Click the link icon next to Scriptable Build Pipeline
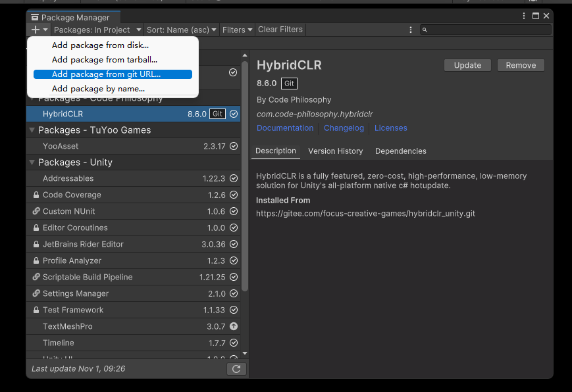The image size is (572, 392). [36, 277]
